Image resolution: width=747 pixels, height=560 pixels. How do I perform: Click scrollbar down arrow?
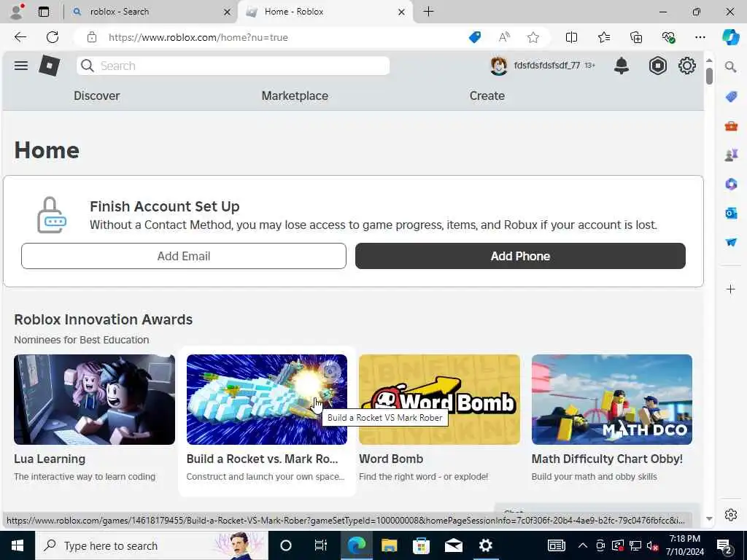coord(709,519)
